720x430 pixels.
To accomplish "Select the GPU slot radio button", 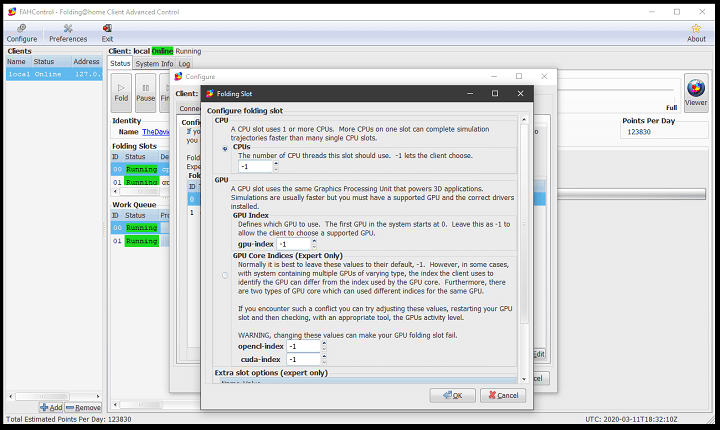I will coord(225,274).
